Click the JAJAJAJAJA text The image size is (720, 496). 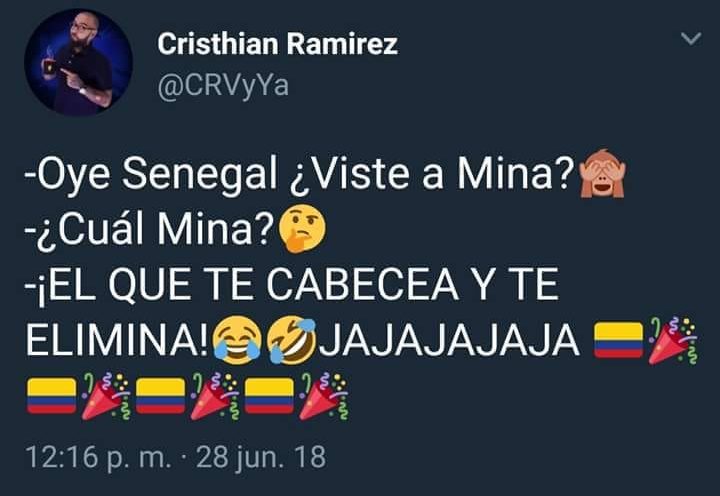[449, 341]
